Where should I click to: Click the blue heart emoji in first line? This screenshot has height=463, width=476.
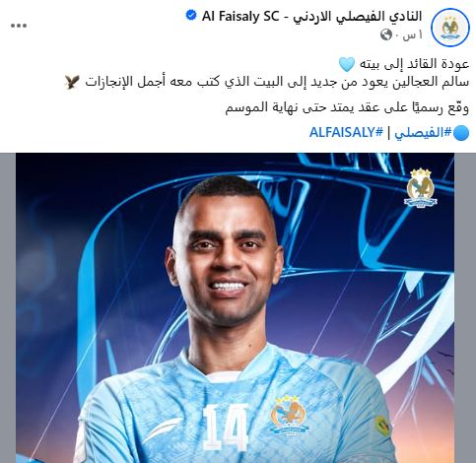[x=347, y=64]
